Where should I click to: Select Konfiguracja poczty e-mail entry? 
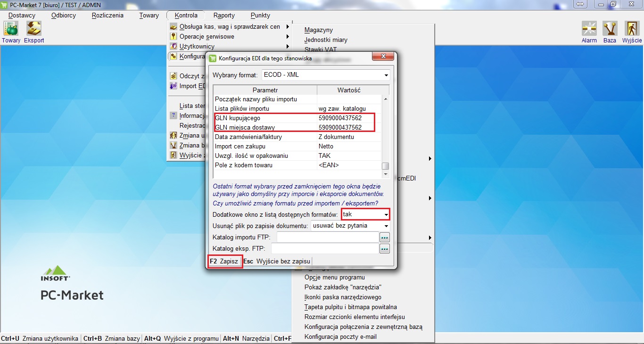coord(340,337)
